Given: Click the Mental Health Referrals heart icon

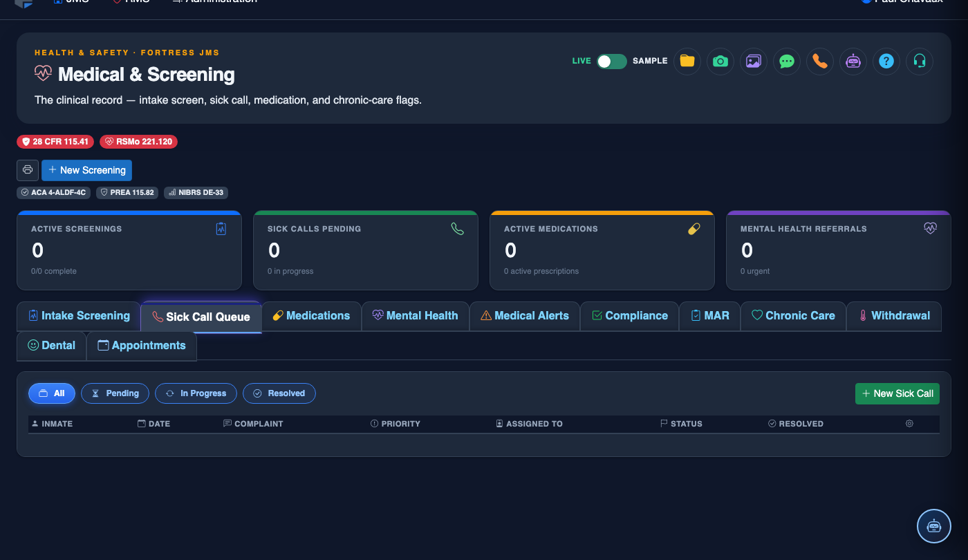Looking at the screenshot, I should pos(931,228).
